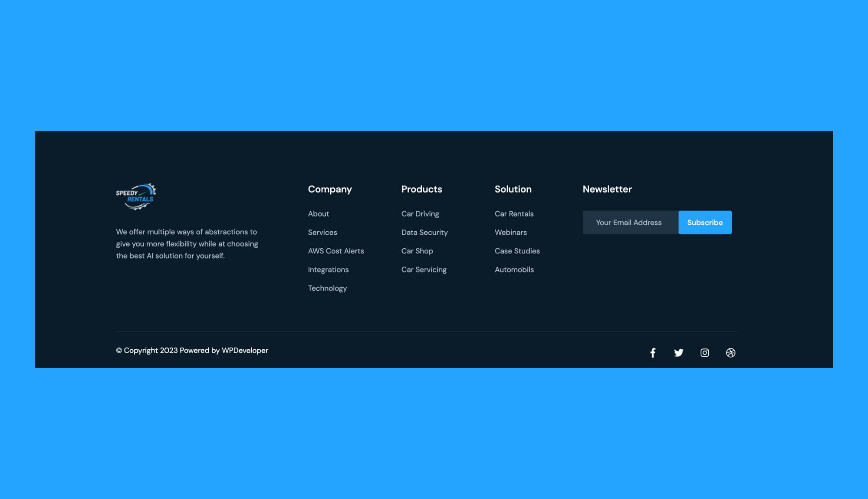Open the About page link
Viewport: 868px width, 499px height.
(x=319, y=213)
